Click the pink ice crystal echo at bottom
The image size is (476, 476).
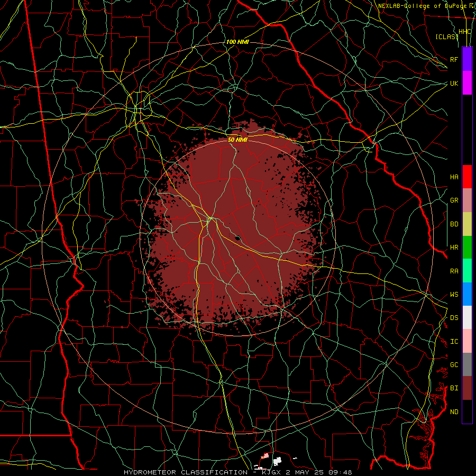coord(266,456)
